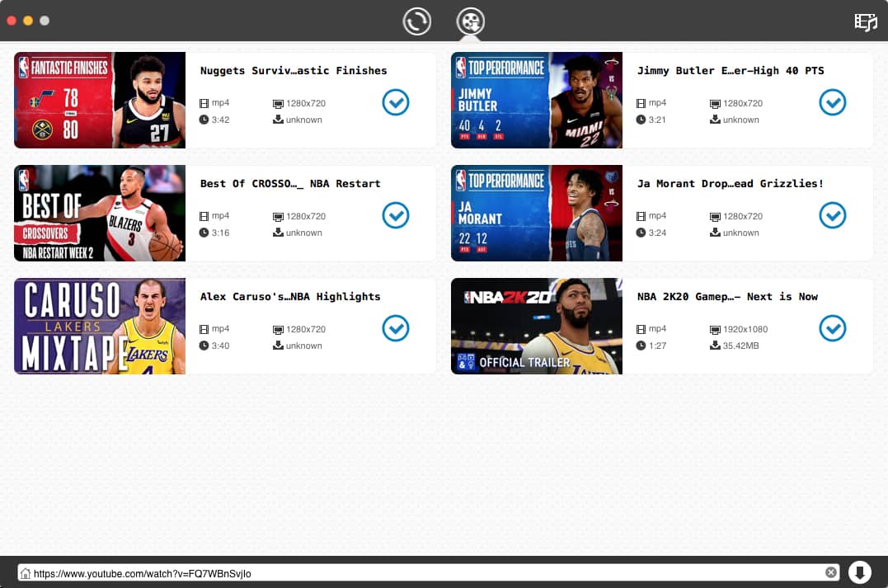Toggle the checkmark for Jimmy Butler E…er-High 40 PTS

click(833, 102)
